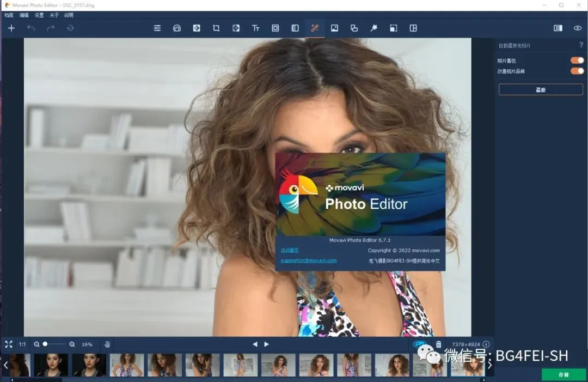Click the 7378x4924 image dimensions text
Viewport: 588px width, 382px height.
tap(465, 344)
